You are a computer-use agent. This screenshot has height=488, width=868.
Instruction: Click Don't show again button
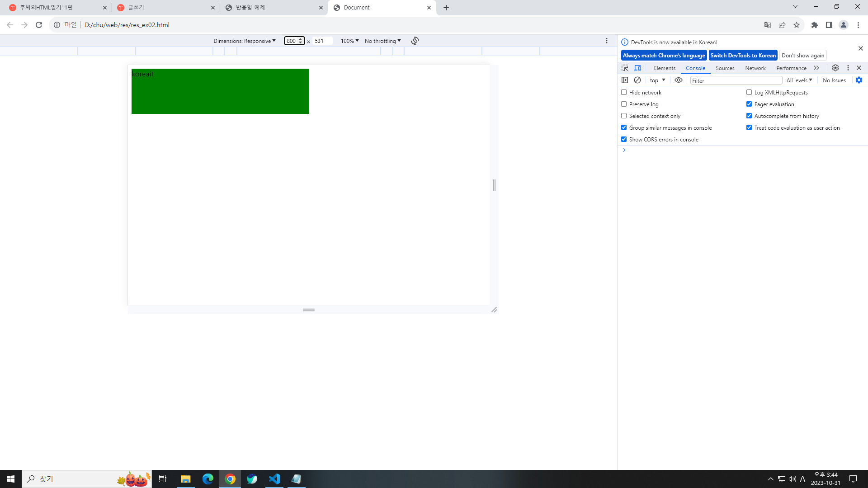803,55
